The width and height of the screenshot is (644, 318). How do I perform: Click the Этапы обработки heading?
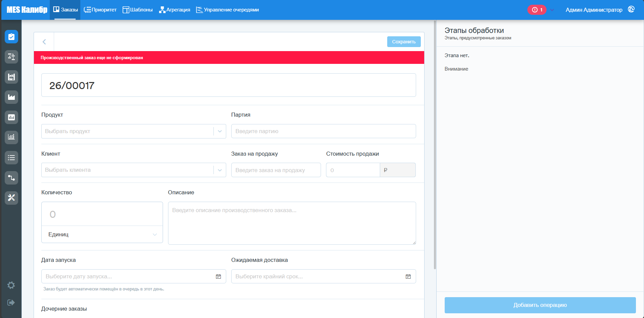(474, 30)
